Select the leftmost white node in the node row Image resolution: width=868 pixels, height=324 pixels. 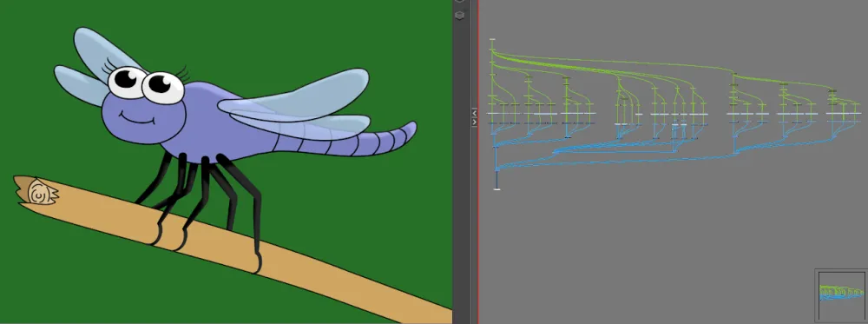click(491, 114)
